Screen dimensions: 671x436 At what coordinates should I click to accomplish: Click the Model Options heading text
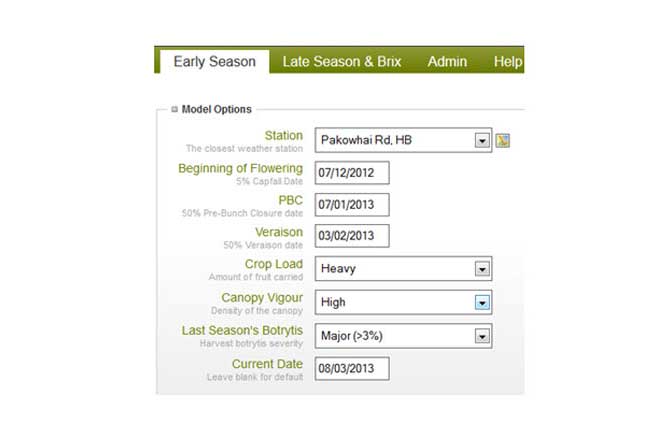(x=217, y=109)
